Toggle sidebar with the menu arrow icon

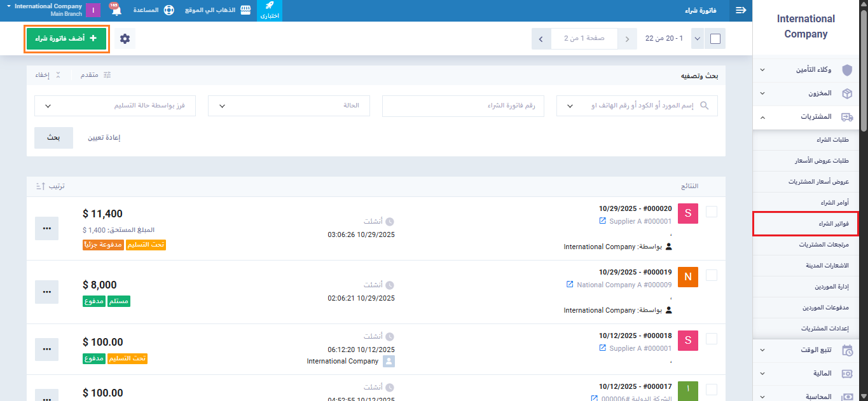click(740, 11)
